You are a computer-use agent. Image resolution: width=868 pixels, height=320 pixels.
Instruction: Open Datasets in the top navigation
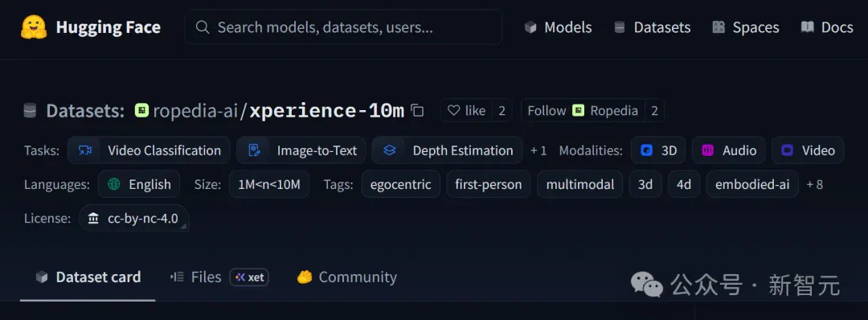pos(652,27)
